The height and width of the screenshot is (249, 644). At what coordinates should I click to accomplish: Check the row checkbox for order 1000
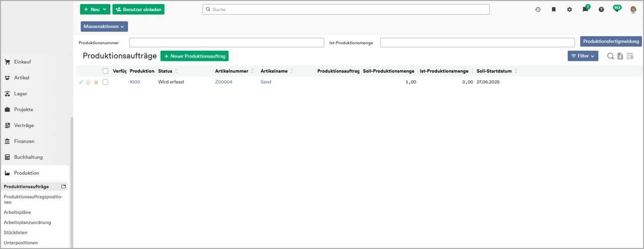click(x=105, y=82)
